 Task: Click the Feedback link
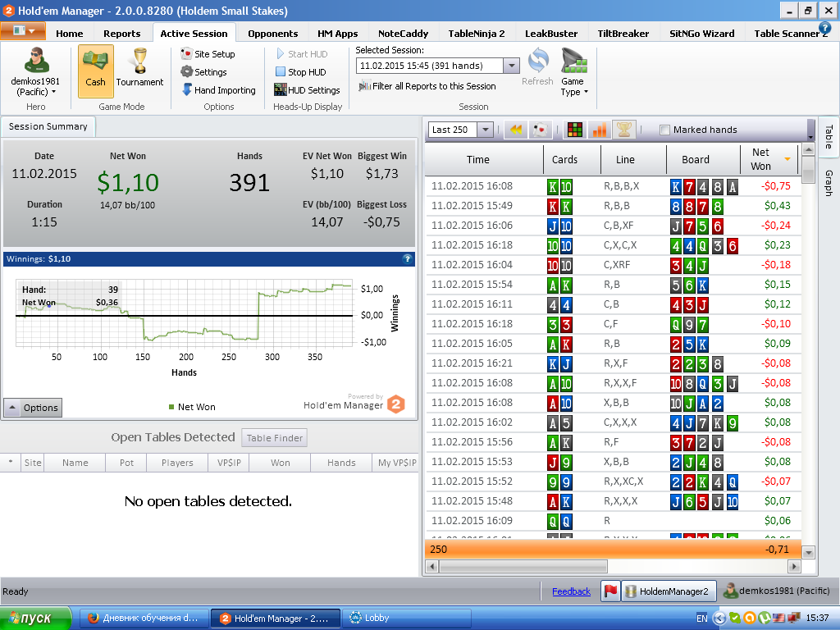(x=571, y=591)
